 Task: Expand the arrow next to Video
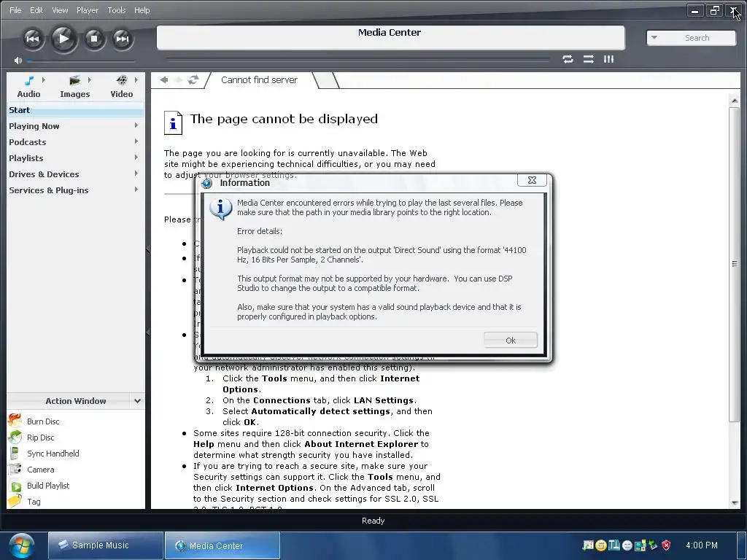[136, 79]
